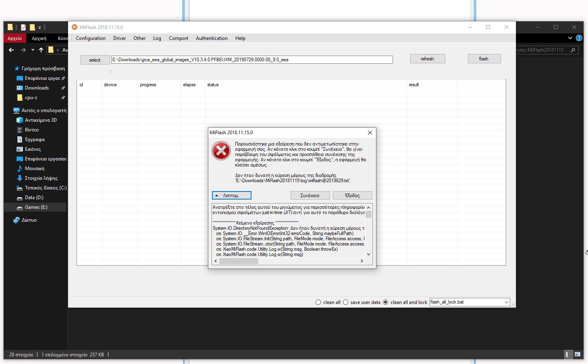Click the ROM folder path input field

coord(252,60)
